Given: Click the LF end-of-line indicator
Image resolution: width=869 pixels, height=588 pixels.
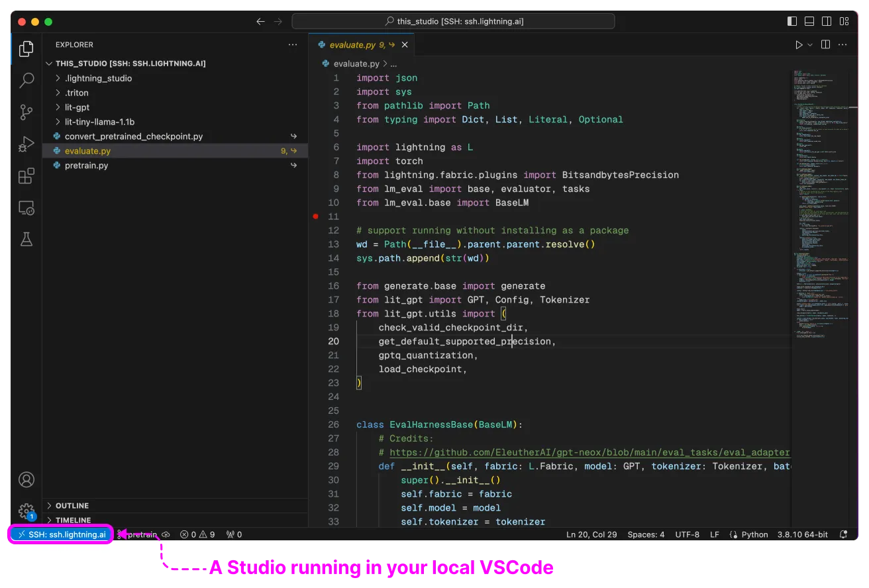Looking at the screenshot, I should coord(715,534).
